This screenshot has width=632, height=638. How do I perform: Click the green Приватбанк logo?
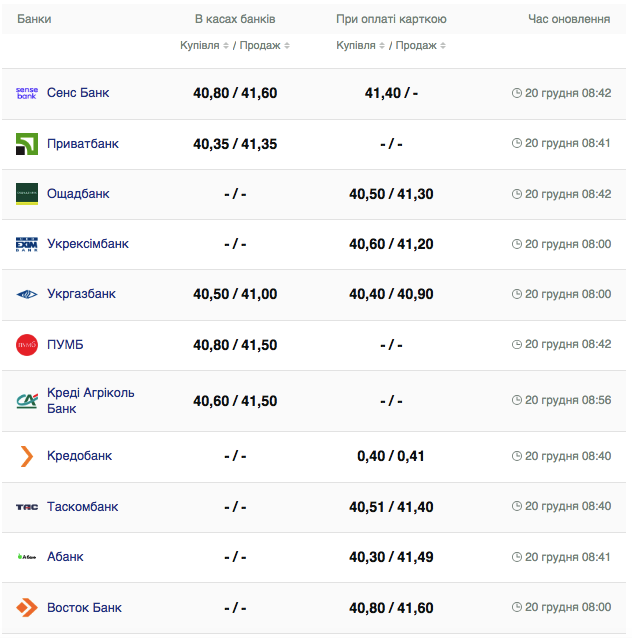point(27,144)
